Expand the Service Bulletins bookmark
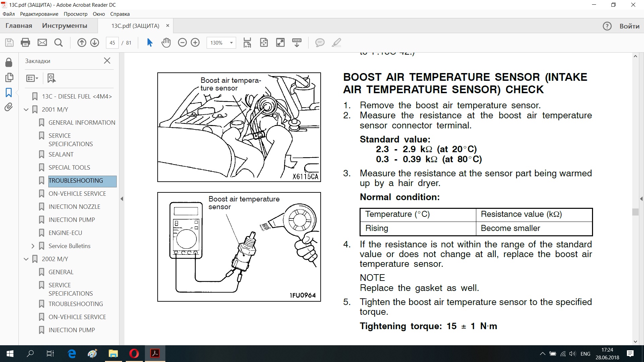 [x=33, y=246]
